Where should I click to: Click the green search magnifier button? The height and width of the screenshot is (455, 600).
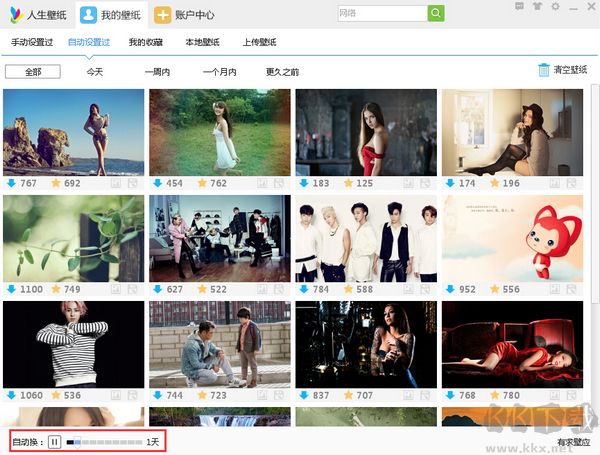coord(436,13)
